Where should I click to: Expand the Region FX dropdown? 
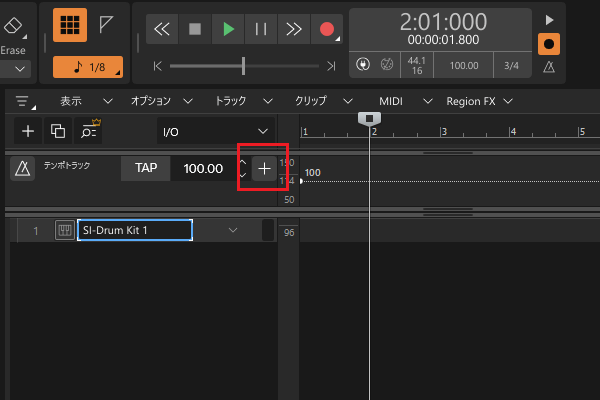point(480,101)
